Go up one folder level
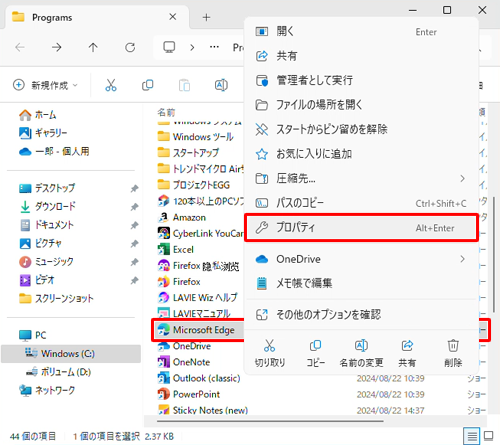 (93, 47)
